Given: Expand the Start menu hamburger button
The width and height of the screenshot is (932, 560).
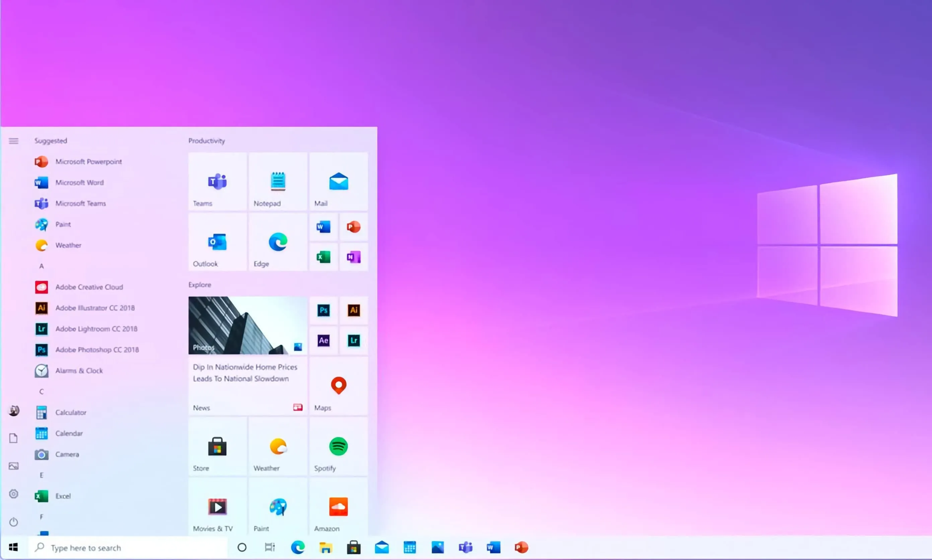Looking at the screenshot, I should [x=14, y=141].
